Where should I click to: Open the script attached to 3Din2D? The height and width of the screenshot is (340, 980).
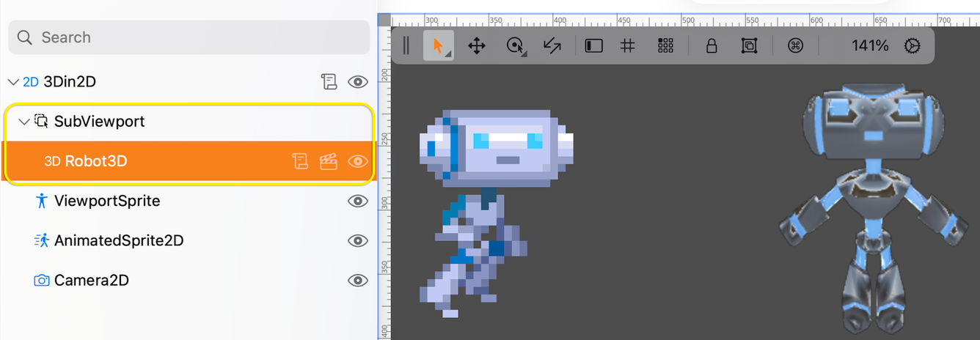pyautogui.click(x=329, y=82)
